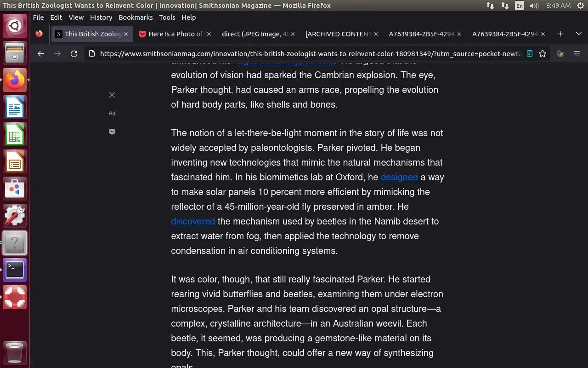Close the last A7639384-2B5F tab
The height and width of the screenshot is (368, 588).
[x=543, y=34]
